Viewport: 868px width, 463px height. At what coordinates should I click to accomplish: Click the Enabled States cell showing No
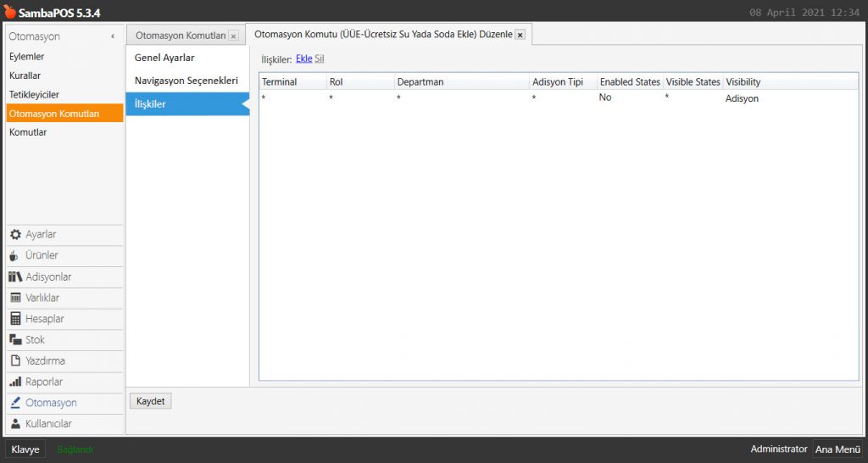(605, 98)
